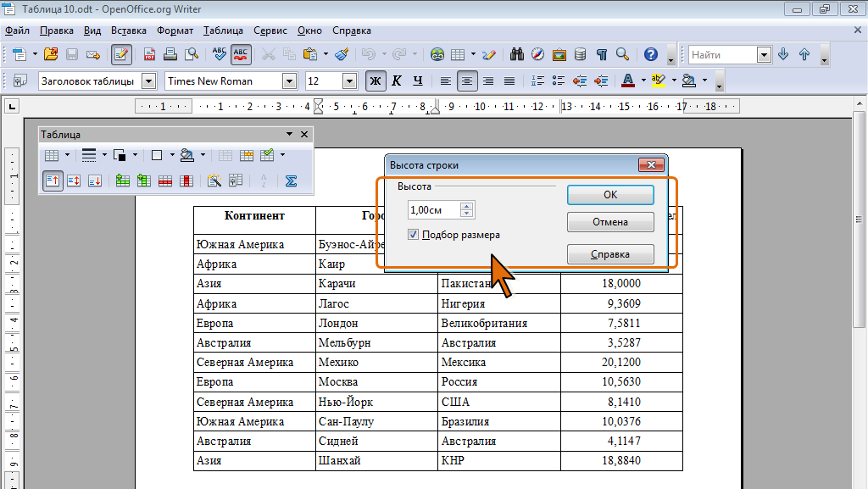Open Table Properties icon in Таблица toolbar

pos(236,181)
